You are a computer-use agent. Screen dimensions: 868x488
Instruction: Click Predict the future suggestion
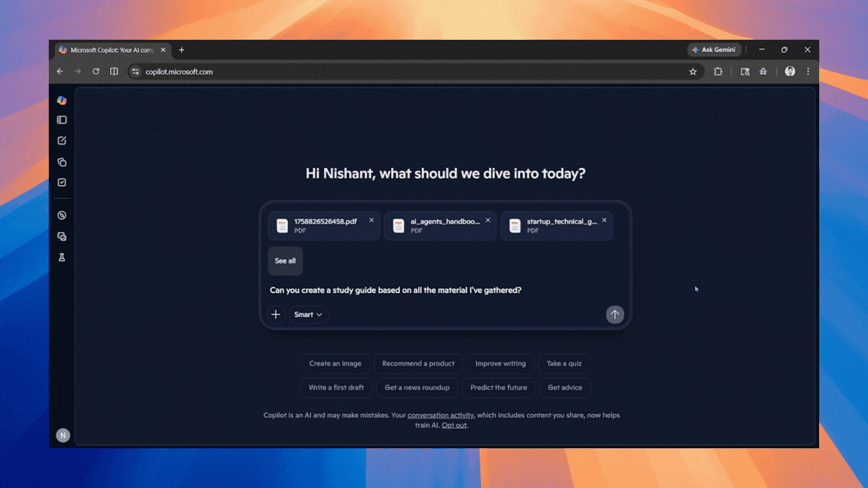click(498, 387)
